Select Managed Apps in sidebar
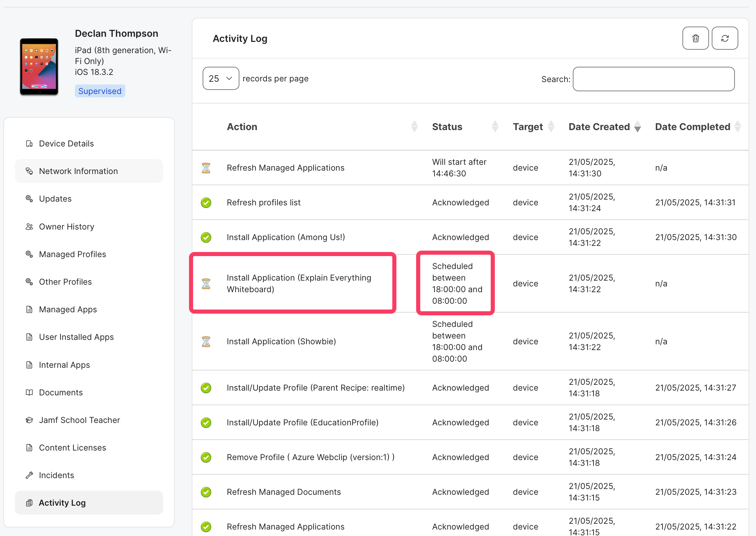Screen dimensions: 756x536 click(x=89, y=309)
